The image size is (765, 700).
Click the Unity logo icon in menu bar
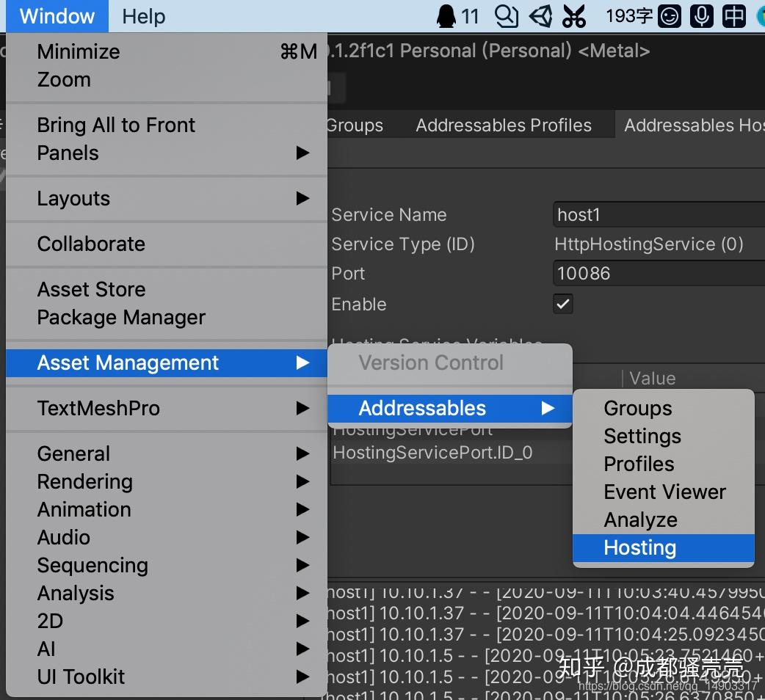(x=541, y=15)
